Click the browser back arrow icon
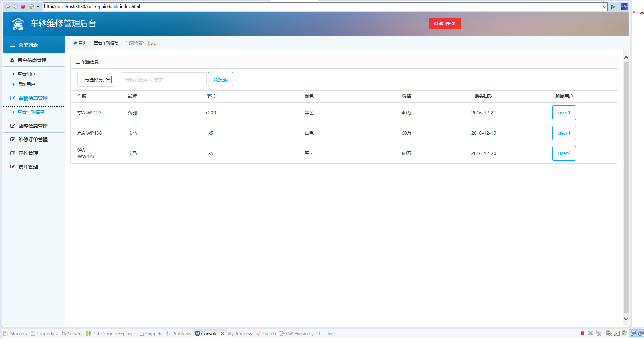Image resolution: width=644 pixels, height=339 pixels. tap(7, 7)
